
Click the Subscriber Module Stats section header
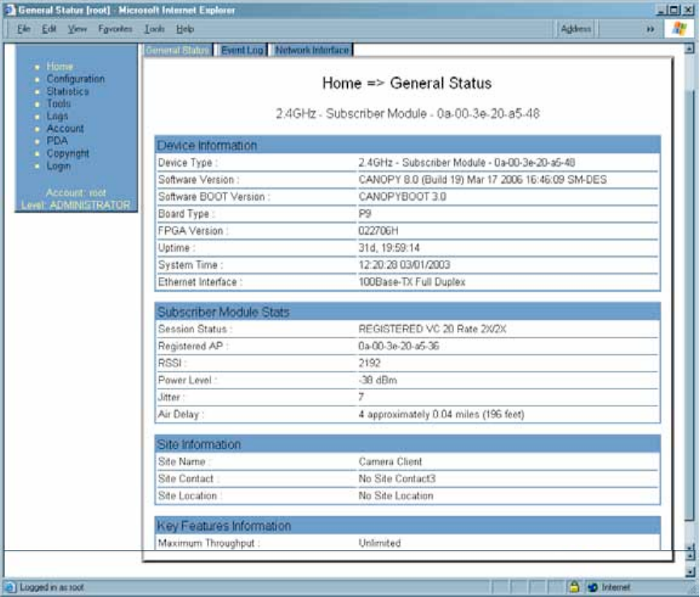coord(408,312)
